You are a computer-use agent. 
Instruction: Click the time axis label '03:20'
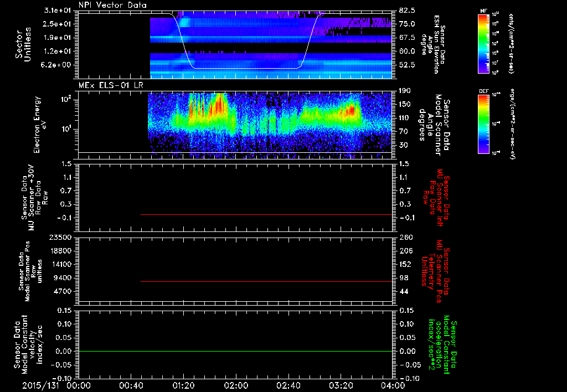tap(341, 385)
